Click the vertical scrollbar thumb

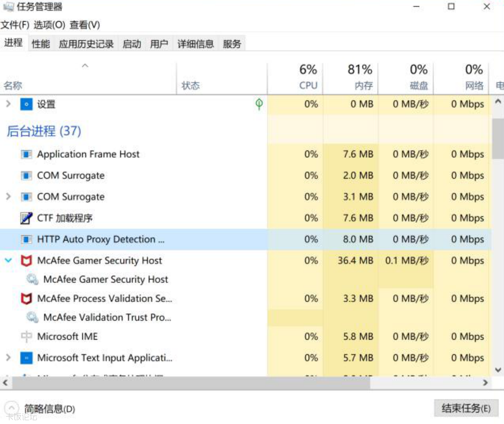pos(498,138)
